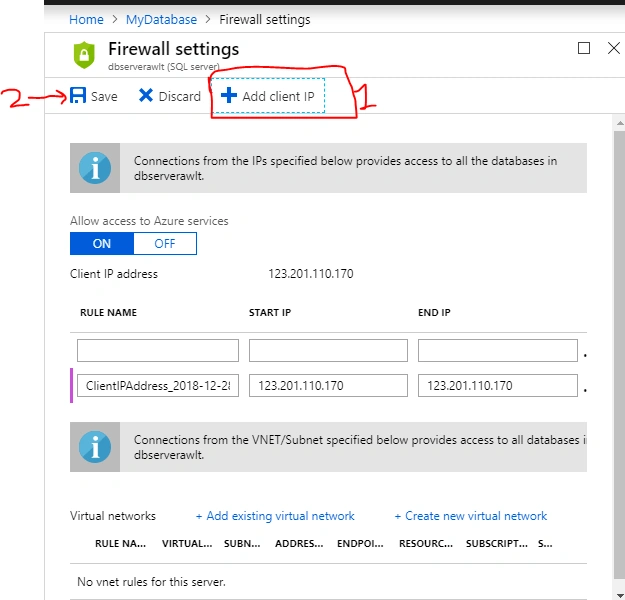Click the Discard X icon
Image resolution: width=625 pixels, height=600 pixels.
point(145,96)
